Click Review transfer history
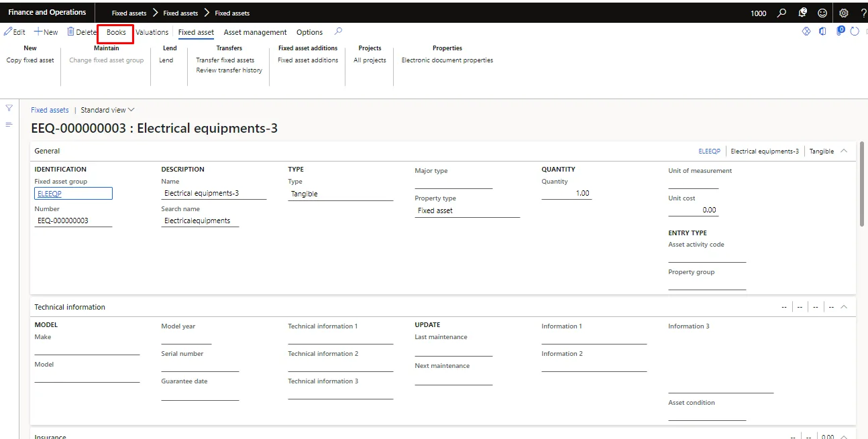The height and width of the screenshot is (439, 868). 229,70
